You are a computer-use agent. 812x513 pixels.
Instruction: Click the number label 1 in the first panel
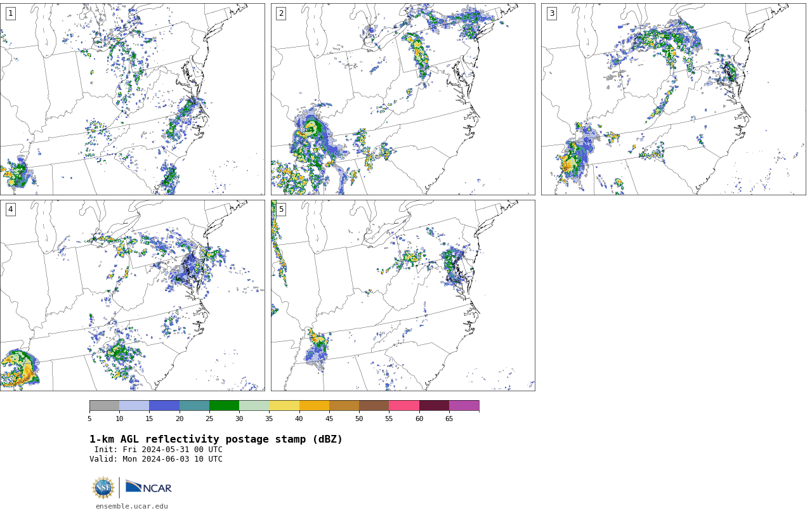click(x=10, y=13)
